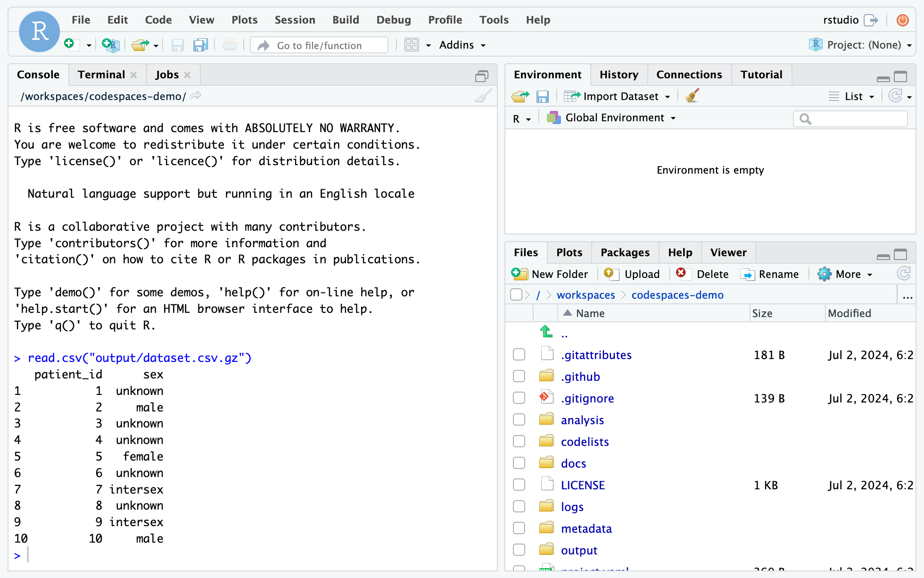Toggle the select-all checkbox in Files breadcrumb
The width and height of the screenshot is (924, 578).
(516, 294)
